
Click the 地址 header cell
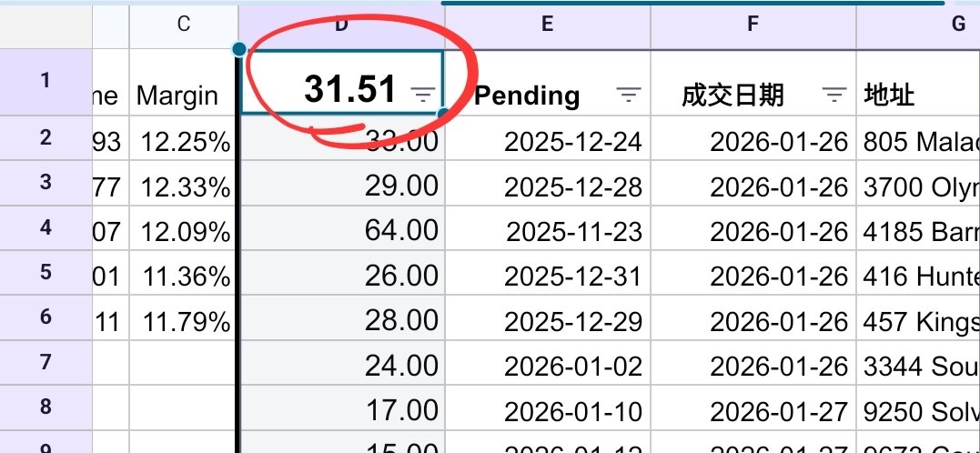coord(918,82)
